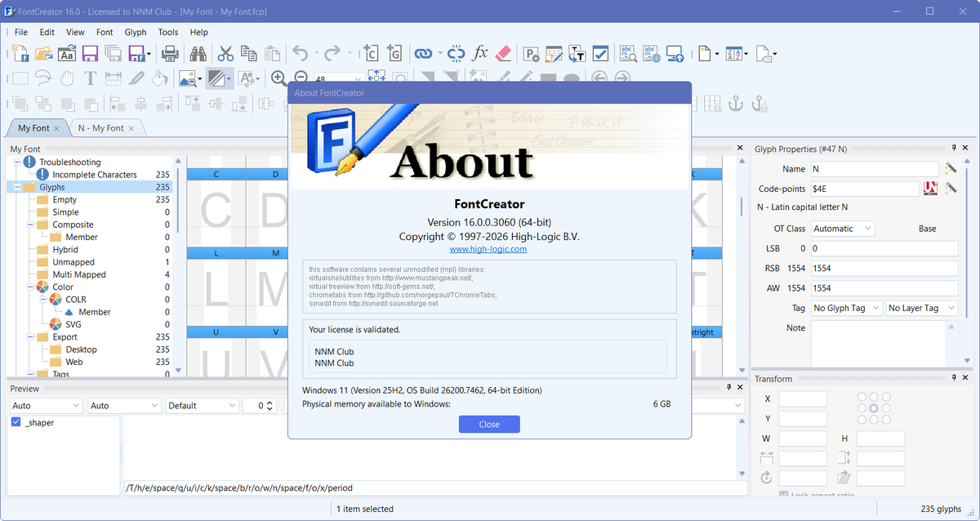Open the Font menu
Viewport: 980px width, 521px height.
point(105,33)
